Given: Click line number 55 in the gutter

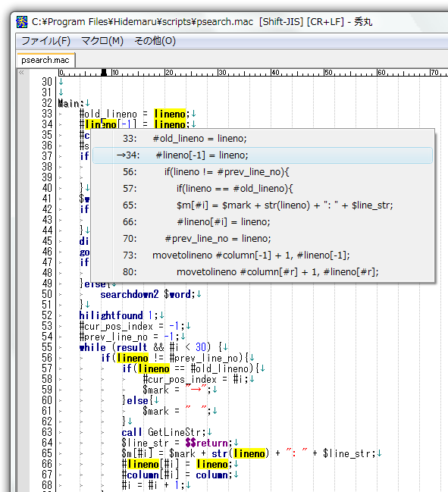Looking at the screenshot, I should pos(47,347).
